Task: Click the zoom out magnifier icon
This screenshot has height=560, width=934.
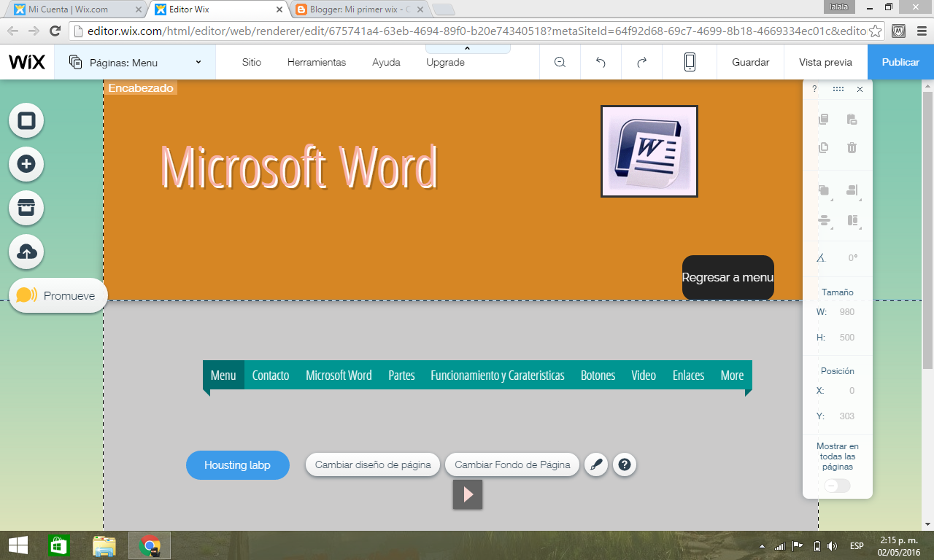Action: coord(560,62)
